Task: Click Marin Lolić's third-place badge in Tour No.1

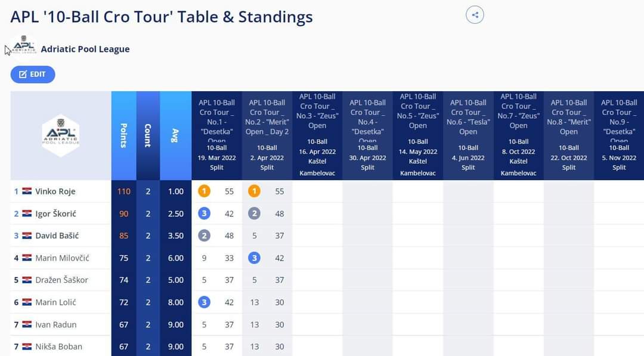Action: [204, 302]
